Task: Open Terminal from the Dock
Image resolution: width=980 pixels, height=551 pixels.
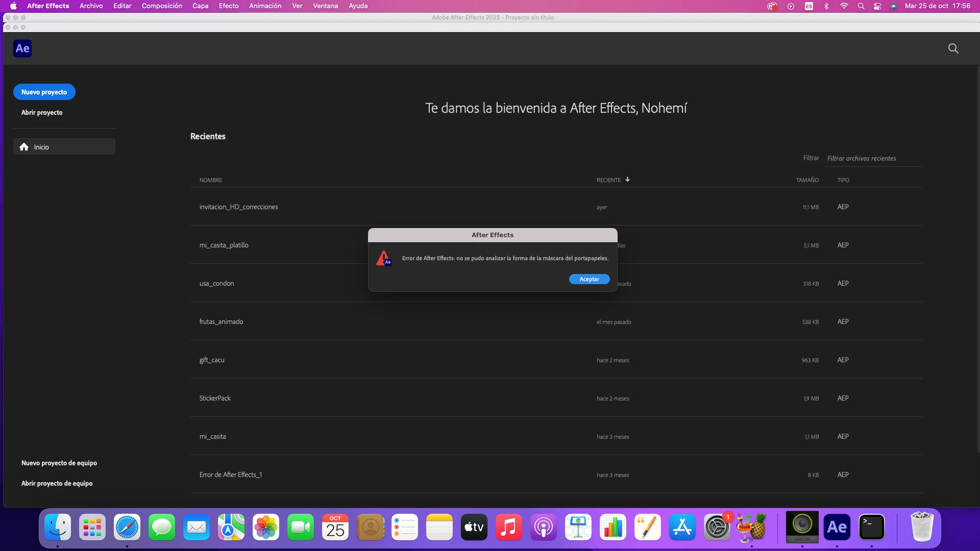Action: pyautogui.click(x=871, y=527)
